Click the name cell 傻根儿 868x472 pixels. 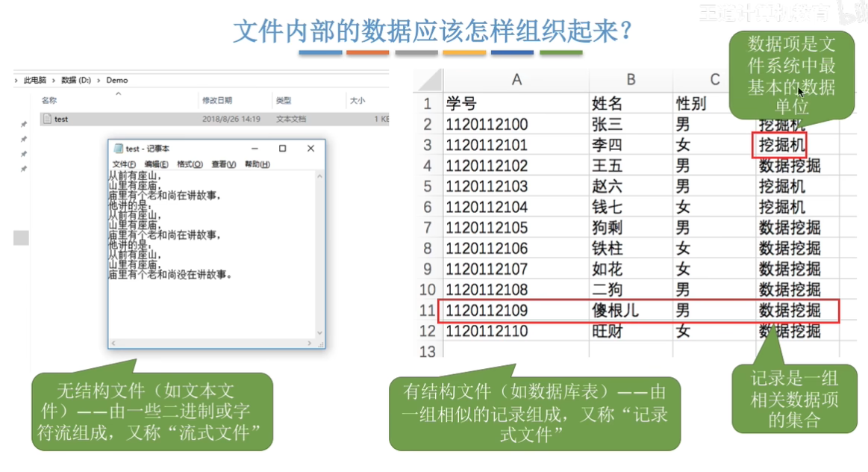click(x=631, y=310)
